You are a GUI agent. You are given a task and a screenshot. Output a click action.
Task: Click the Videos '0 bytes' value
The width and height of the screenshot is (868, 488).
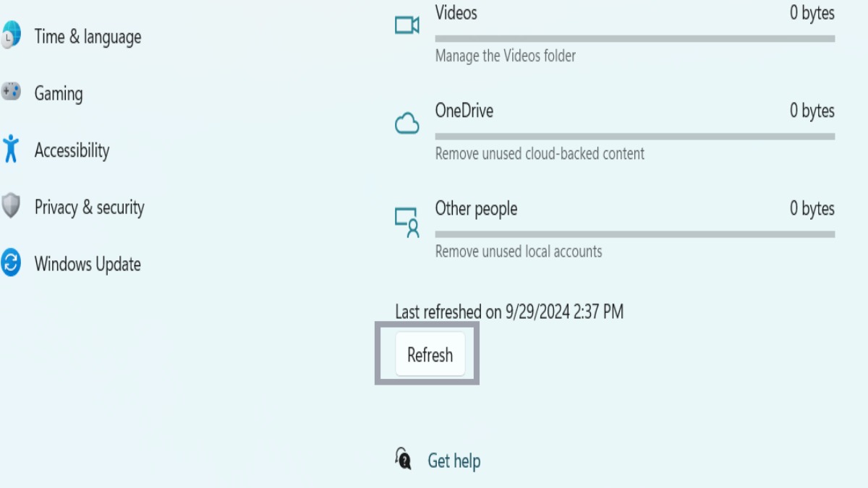[x=812, y=13]
